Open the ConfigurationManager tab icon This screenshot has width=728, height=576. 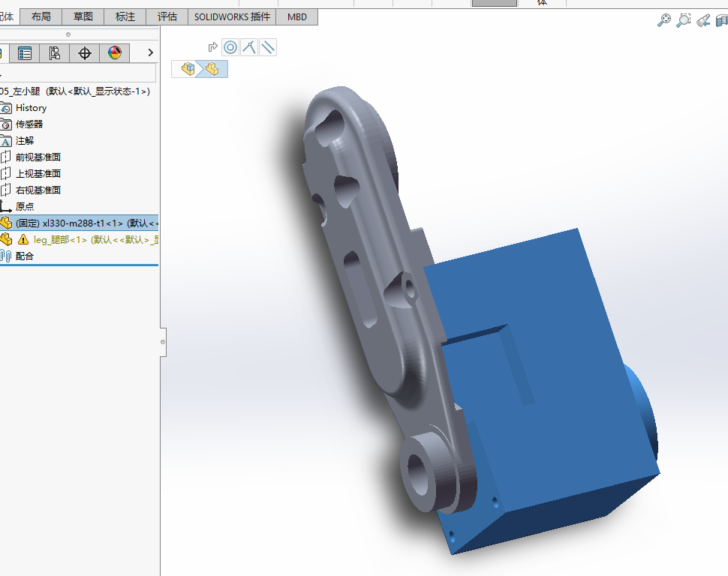(54, 53)
